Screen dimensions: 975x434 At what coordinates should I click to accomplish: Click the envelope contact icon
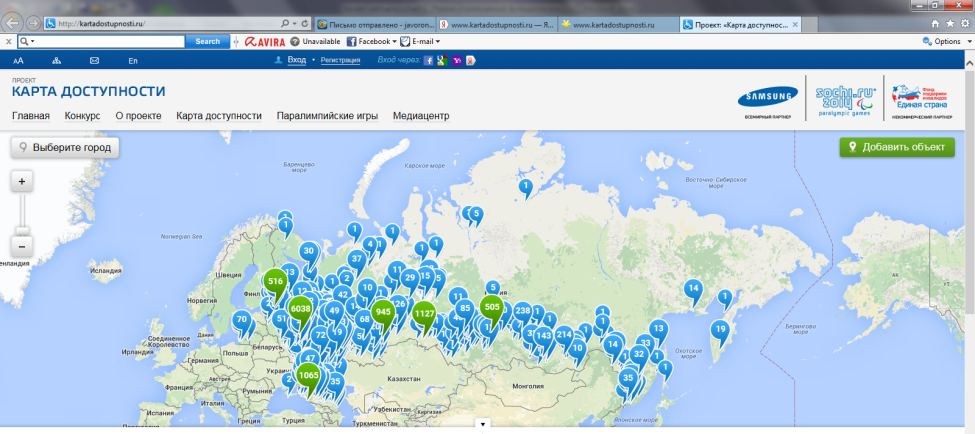tap(94, 61)
